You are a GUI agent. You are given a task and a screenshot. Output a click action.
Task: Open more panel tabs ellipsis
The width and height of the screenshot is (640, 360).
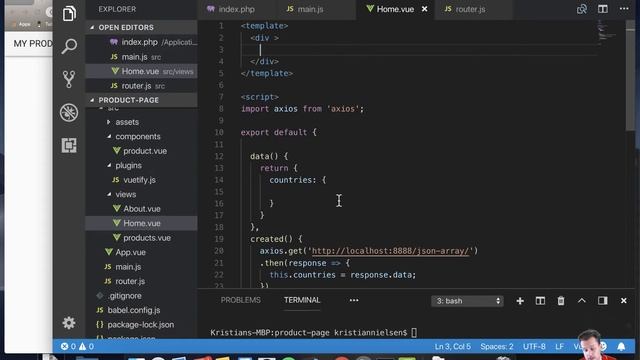click(x=354, y=300)
